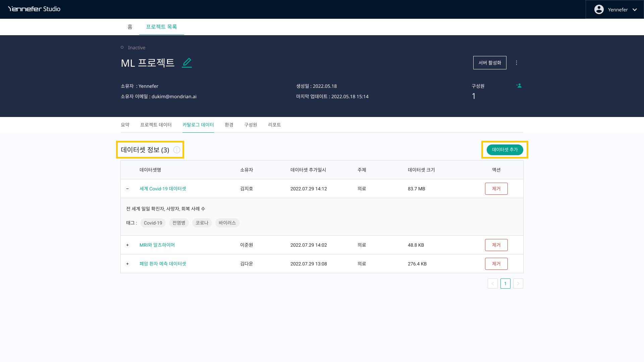Select the 홈 navigation tab

pyautogui.click(x=130, y=27)
